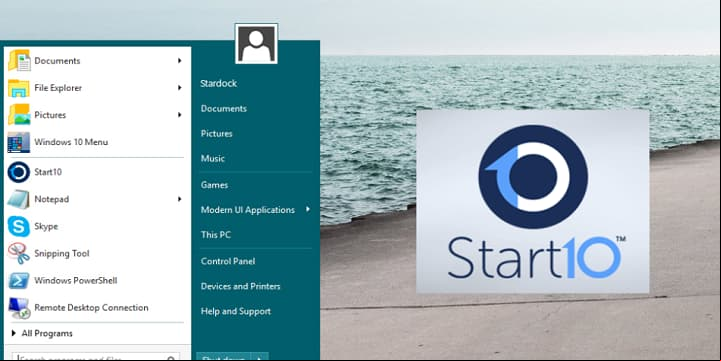Open the Documents folder icon in pinned list

coord(19,61)
